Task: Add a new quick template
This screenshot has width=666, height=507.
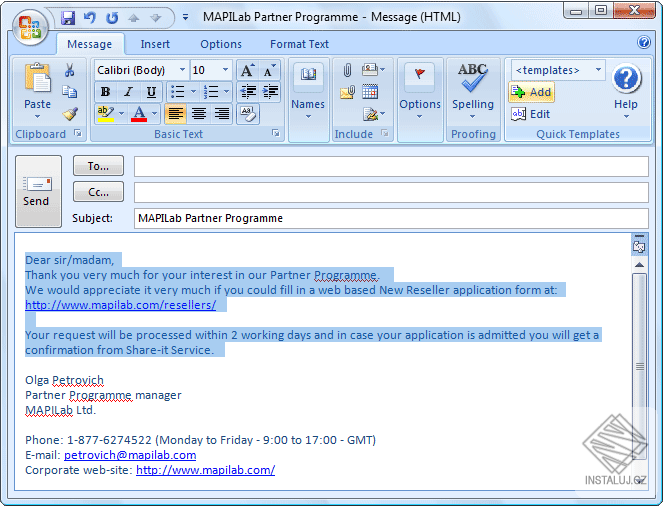Action: pos(531,92)
